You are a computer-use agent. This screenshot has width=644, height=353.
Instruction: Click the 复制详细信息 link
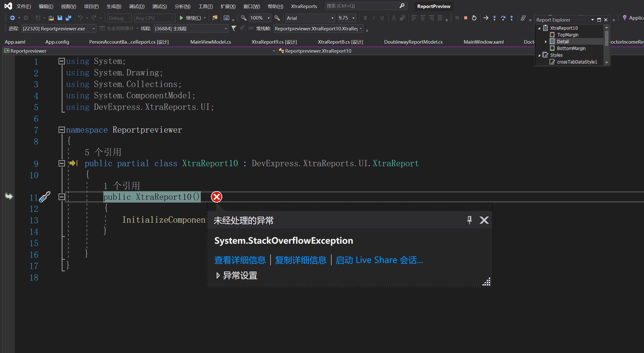tap(301, 260)
